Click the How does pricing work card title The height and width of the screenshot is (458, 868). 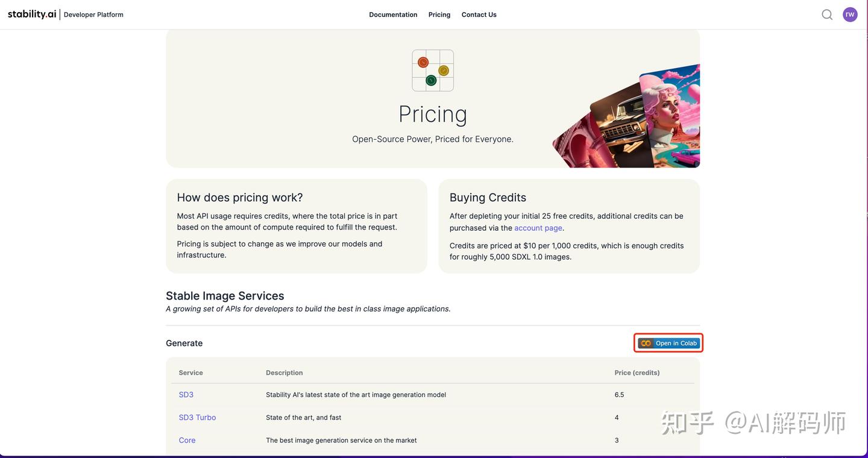pyautogui.click(x=240, y=198)
